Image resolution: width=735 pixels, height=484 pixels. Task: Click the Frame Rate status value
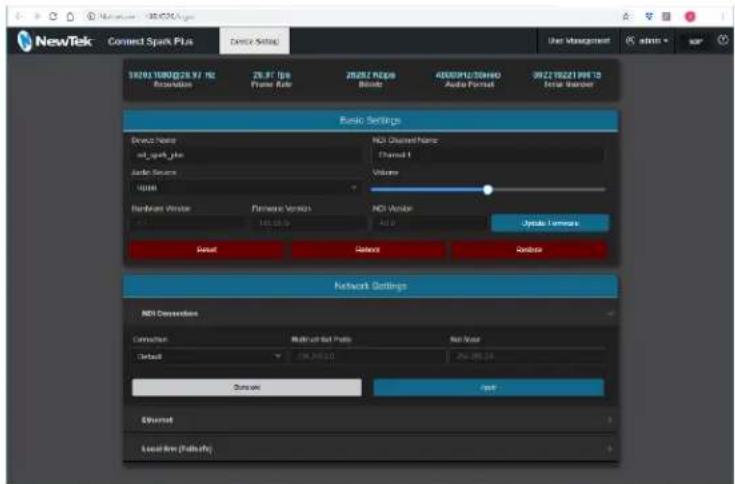coord(271,75)
